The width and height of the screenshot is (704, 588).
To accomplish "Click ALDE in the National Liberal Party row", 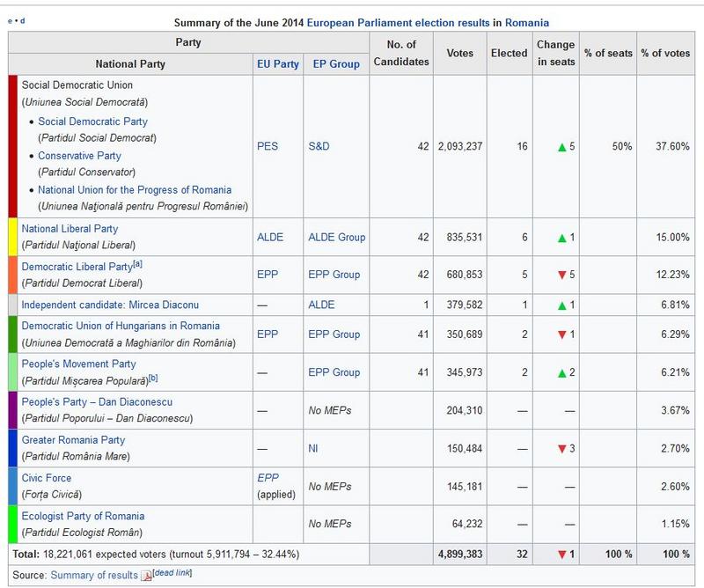I will point(270,237).
